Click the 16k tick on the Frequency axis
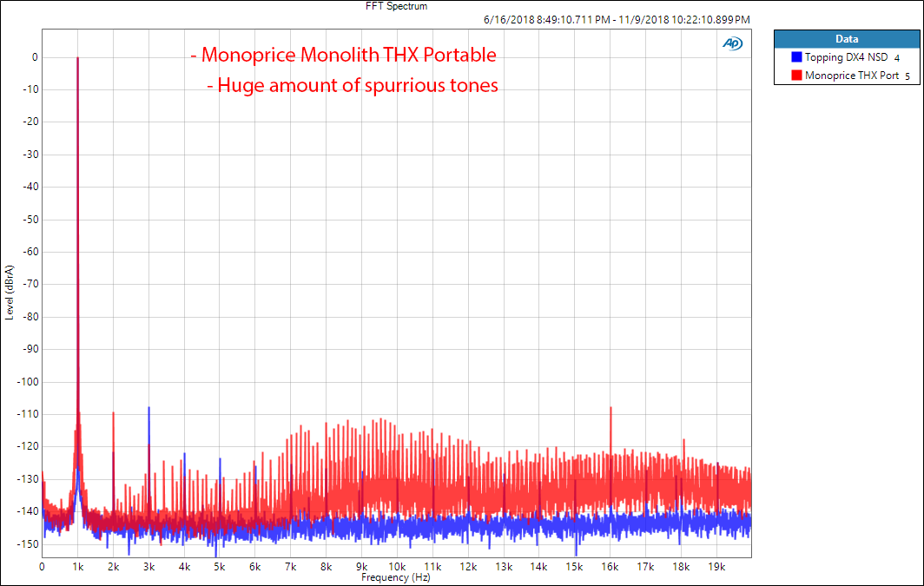Screen dimensions: 924x586 pos(610,567)
